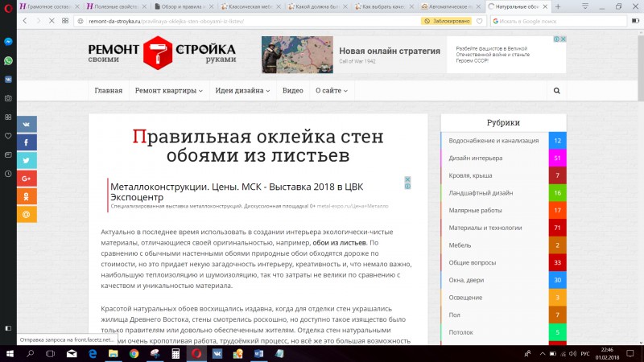Share page via Mail.ru
Screen dimensions: 644x362
tap(27, 214)
